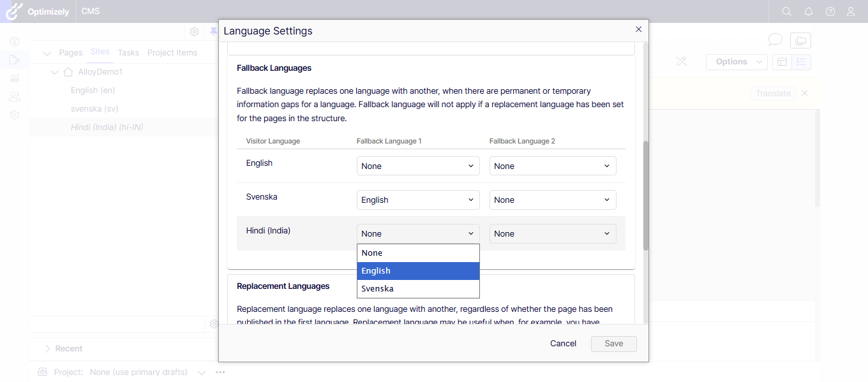
Task: Choose English from the open fallback list
Action: point(376,270)
